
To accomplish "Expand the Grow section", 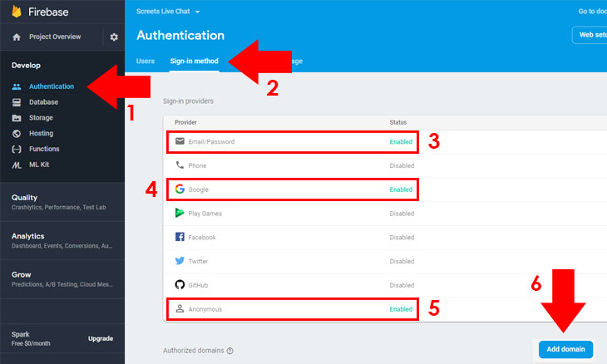I will [x=62, y=279].
